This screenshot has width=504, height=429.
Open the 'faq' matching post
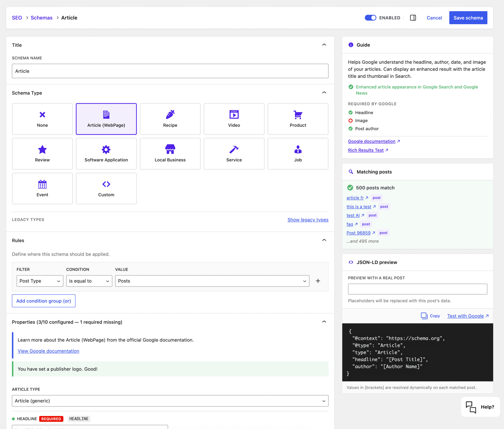pos(350,224)
